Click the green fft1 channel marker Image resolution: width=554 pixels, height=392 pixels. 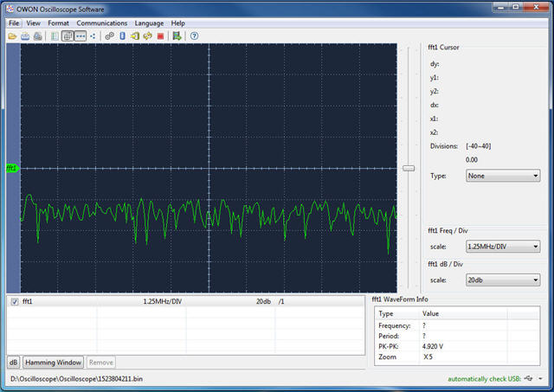[11, 168]
